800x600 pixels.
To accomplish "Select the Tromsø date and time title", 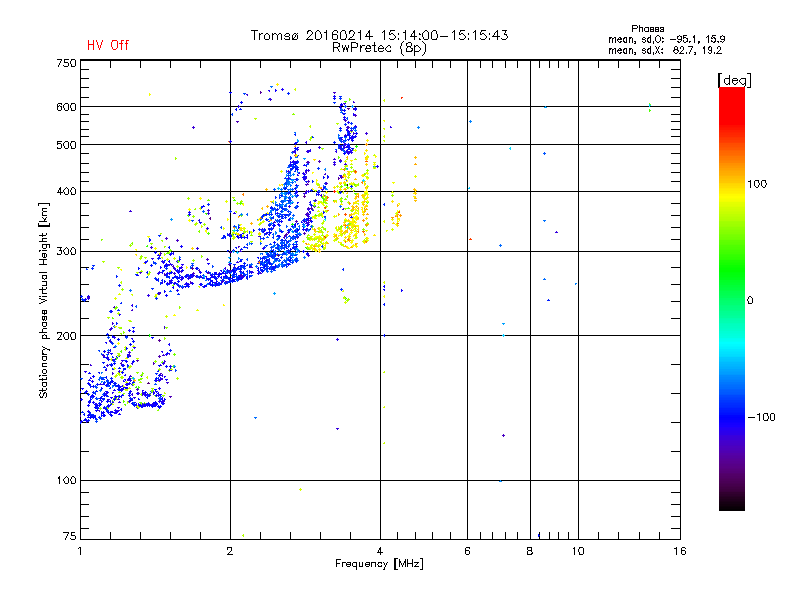I will pyautogui.click(x=380, y=35).
